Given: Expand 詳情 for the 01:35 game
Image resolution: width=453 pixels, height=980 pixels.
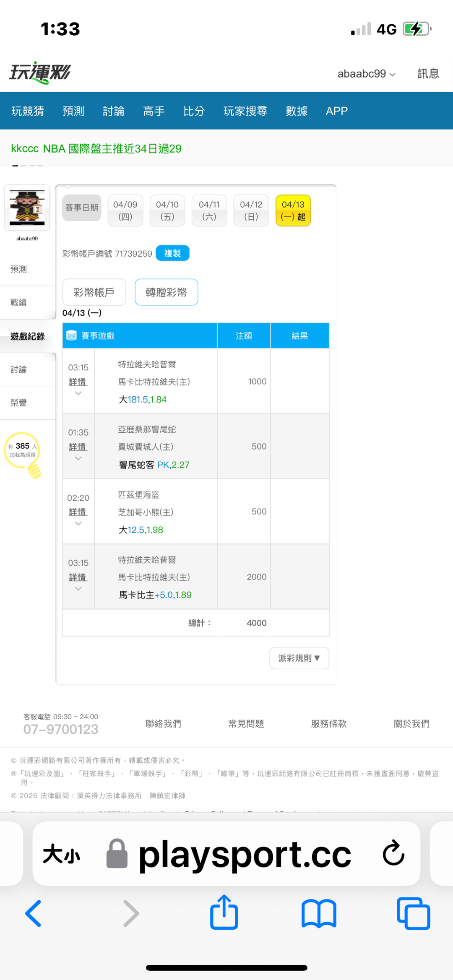Looking at the screenshot, I should [78, 447].
